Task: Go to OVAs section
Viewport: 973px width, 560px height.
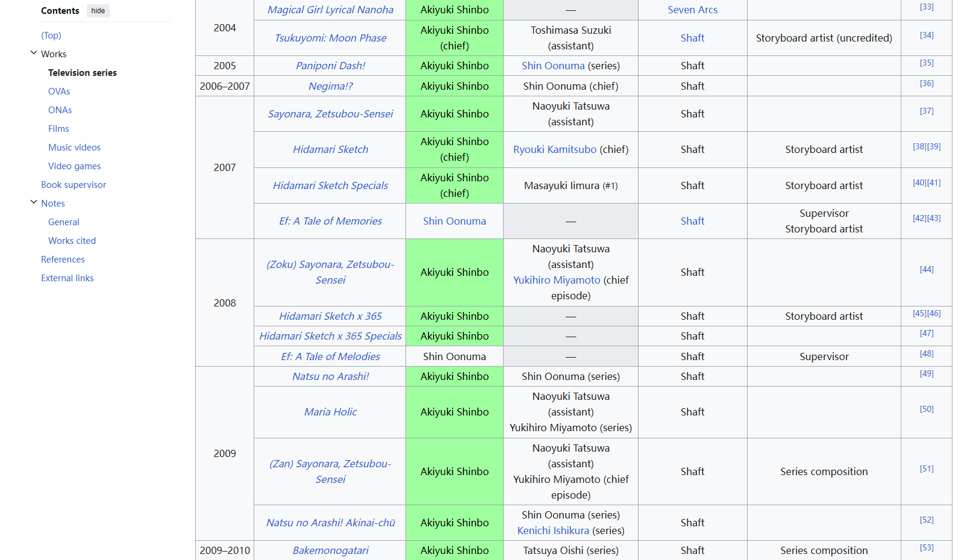Action: pyautogui.click(x=59, y=92)
